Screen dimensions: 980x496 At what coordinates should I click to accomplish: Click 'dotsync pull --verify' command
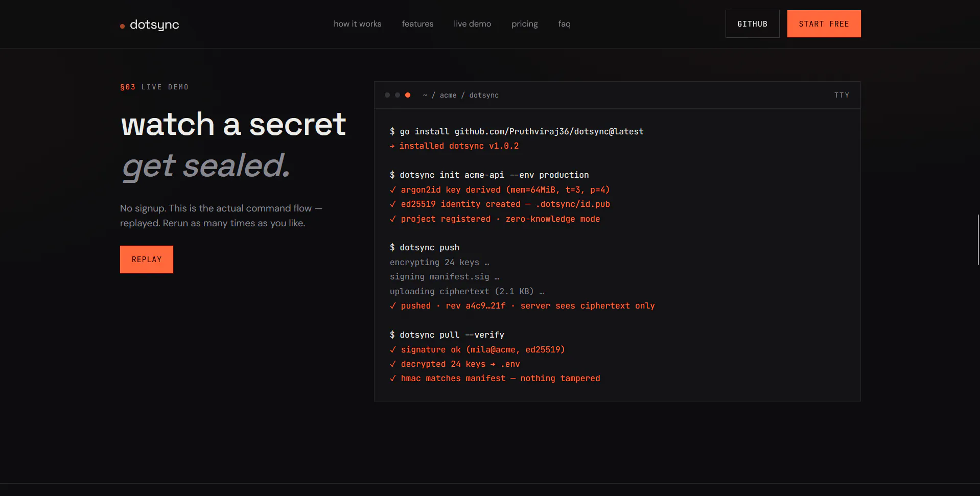pyautogui.click(x=447, y=335)
